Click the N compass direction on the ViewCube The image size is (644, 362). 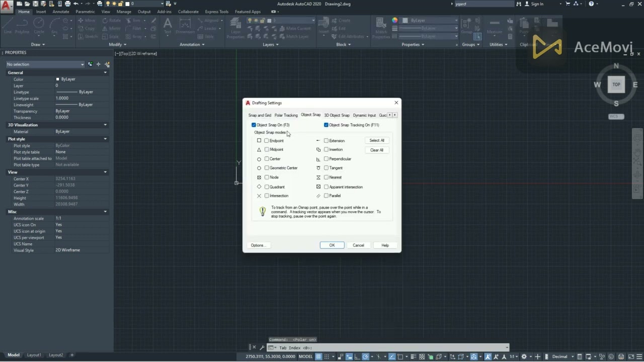tap(616, 66)
